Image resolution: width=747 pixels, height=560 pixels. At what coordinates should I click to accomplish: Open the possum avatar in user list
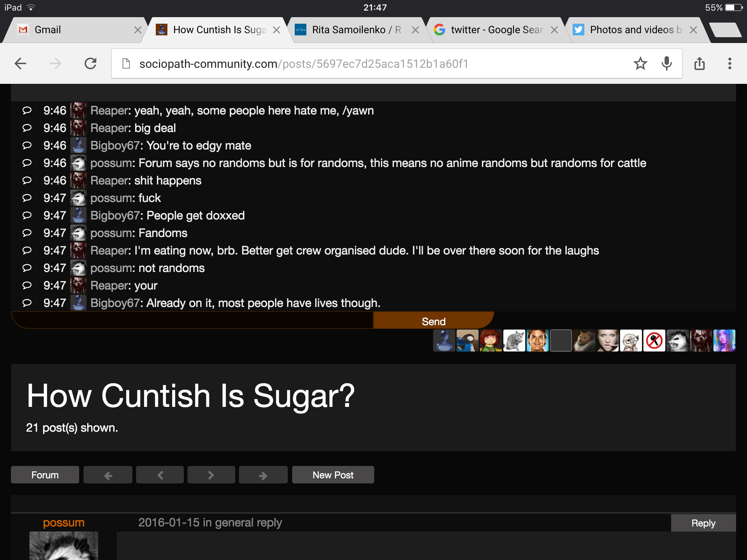(x=678, y=341)
